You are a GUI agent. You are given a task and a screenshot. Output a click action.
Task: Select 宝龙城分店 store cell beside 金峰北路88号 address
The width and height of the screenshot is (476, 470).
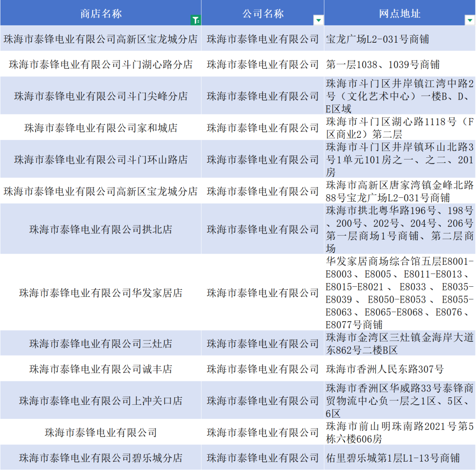(101, 191)
